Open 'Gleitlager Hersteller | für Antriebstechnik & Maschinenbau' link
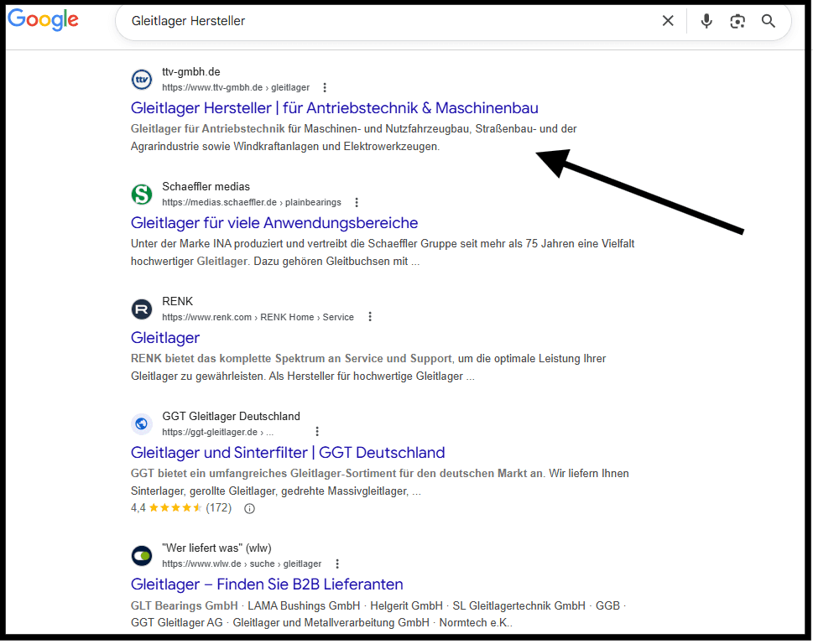813x644 pixels. click(335, 108)
